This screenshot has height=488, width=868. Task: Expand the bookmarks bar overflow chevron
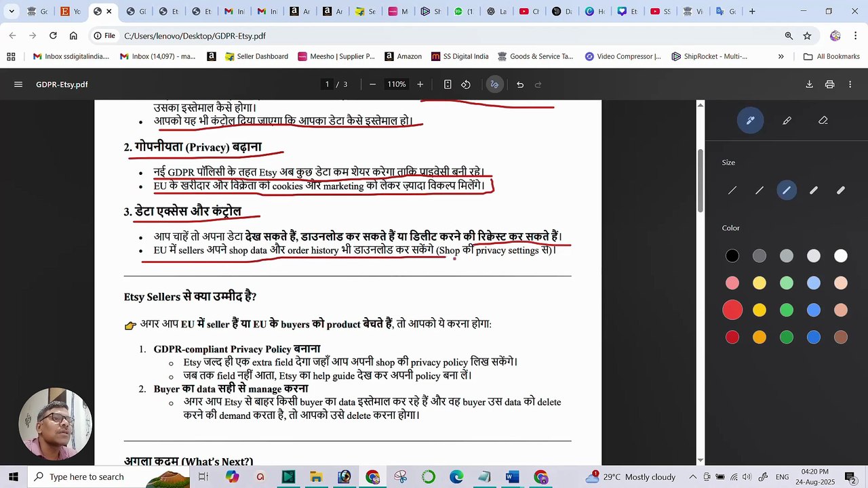point(781,57)
